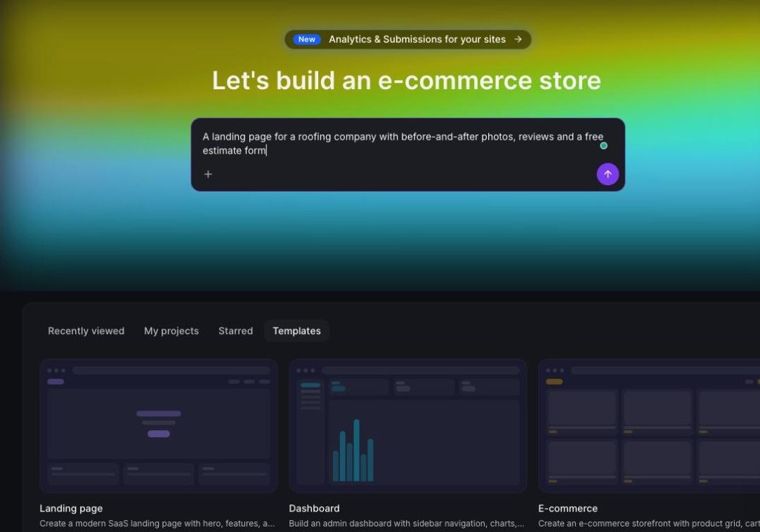Select the Templates tab
The image size is (760, 532).
[x=296, y=331]
